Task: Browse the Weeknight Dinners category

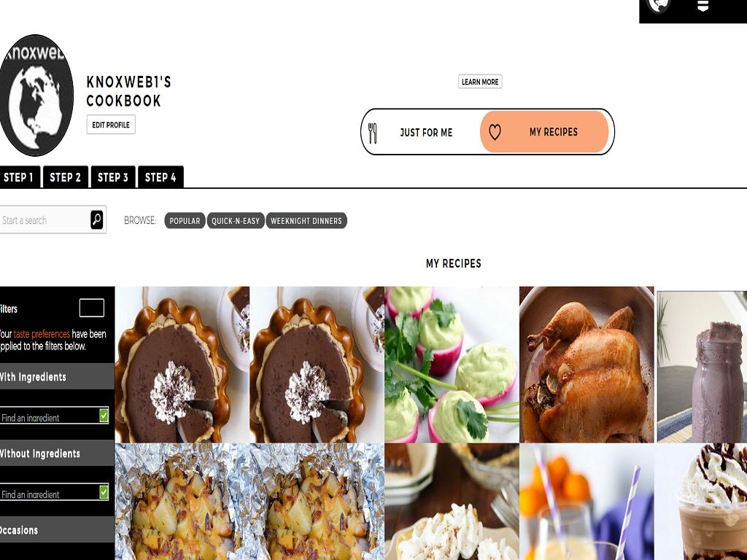Action: click(306, 221)
